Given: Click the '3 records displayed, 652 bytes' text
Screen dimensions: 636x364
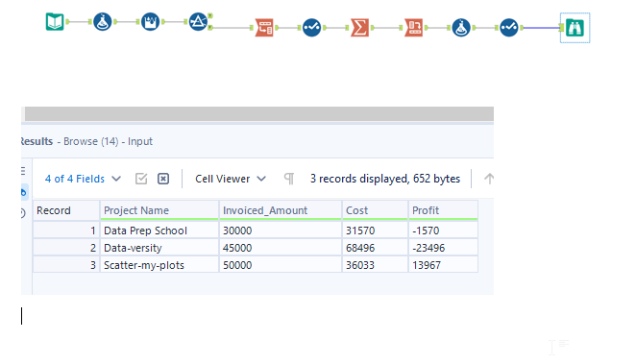Looking at the screenshot, I should (x=385, y=179).
